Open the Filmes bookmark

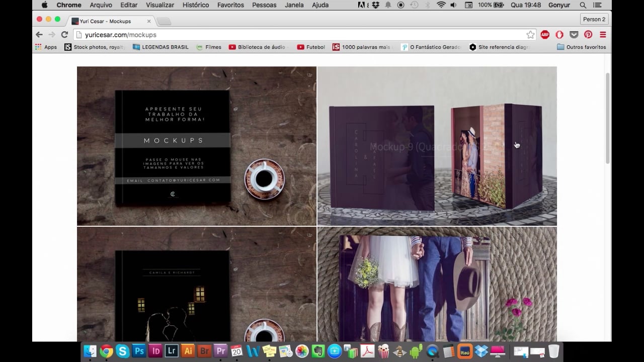coord(209,47)
